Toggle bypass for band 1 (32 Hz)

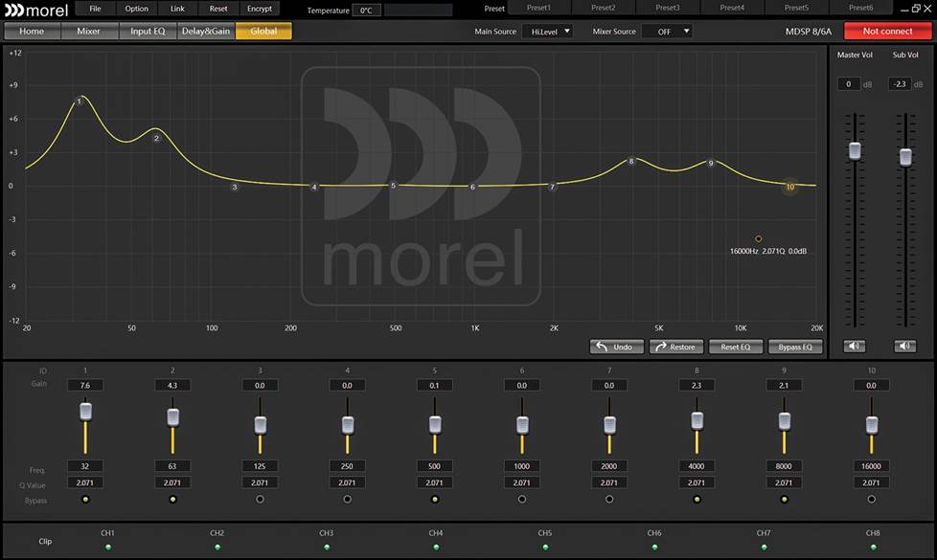(x=85, y=499)
